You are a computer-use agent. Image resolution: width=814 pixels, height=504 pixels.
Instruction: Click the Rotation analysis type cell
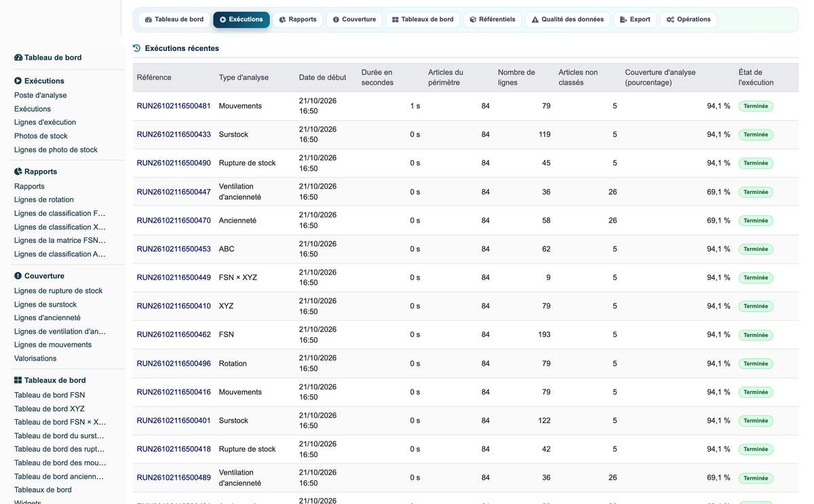pyautogui.click(x=233, y=364)
